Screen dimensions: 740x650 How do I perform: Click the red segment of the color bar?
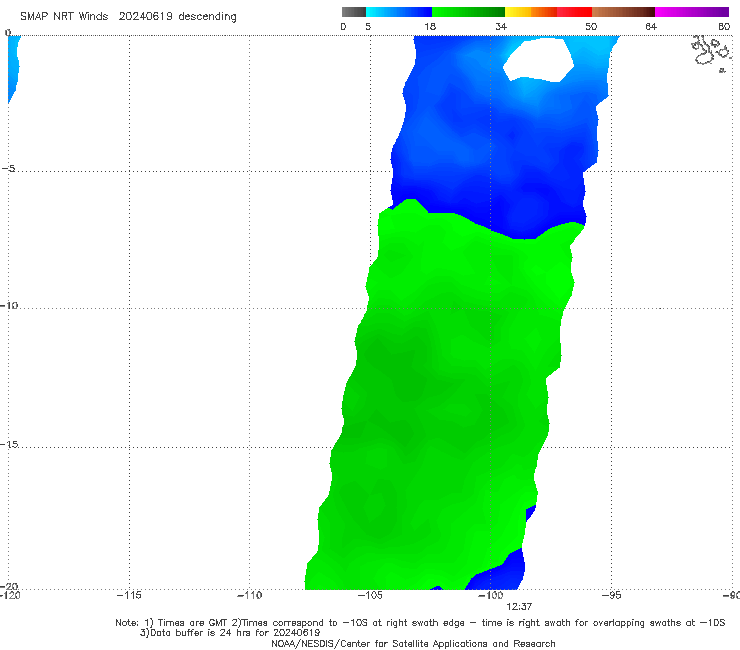574,12
